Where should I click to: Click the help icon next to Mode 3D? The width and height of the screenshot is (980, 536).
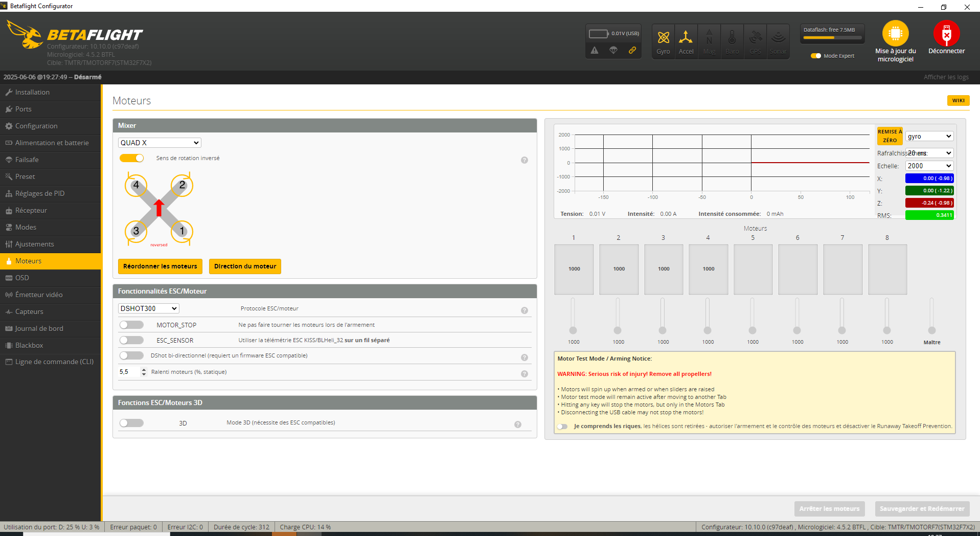click(x=517, y=425)
